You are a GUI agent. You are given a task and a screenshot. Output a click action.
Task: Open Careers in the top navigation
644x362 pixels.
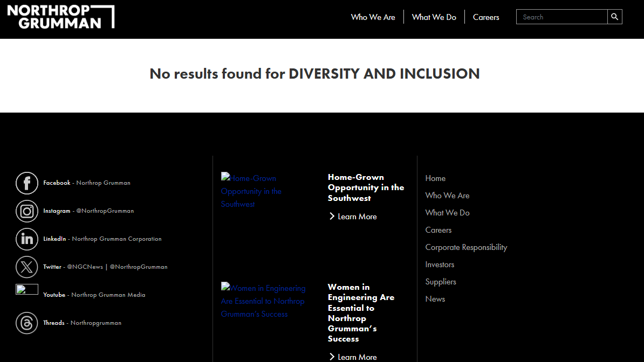tap(486, 17)
